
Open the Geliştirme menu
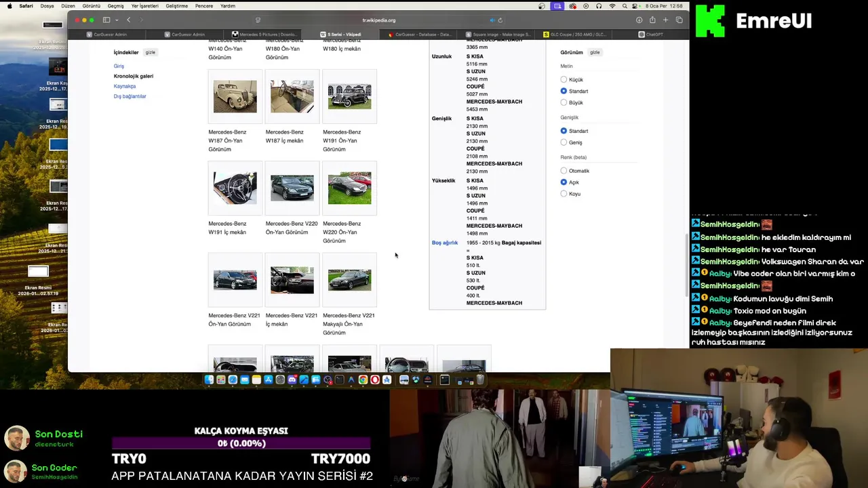(177, 6)
